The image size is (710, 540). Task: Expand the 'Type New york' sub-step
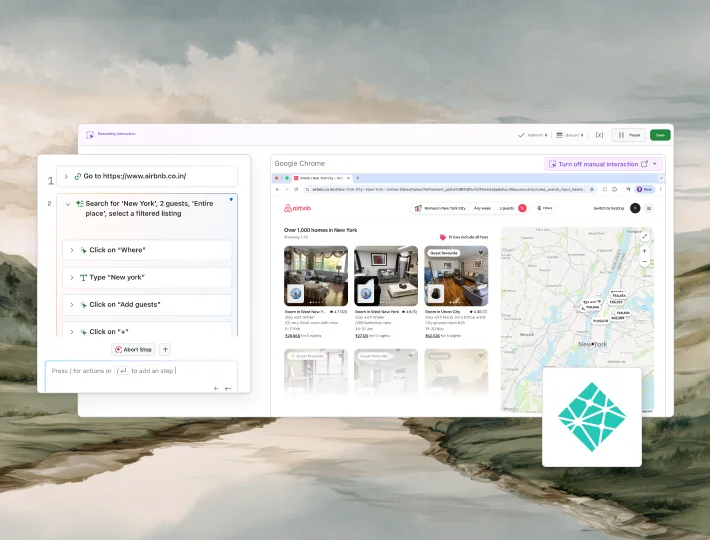click(x=72, y=277)
